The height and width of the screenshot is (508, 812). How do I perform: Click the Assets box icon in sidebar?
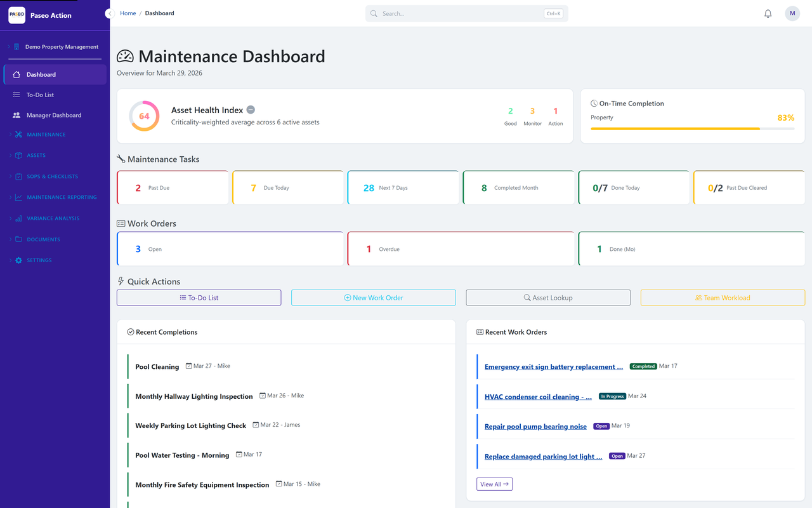18,155
